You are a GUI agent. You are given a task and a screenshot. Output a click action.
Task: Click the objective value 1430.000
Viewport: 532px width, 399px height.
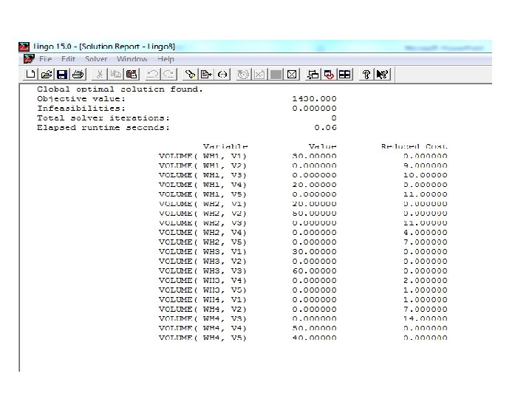pos(314,99)
